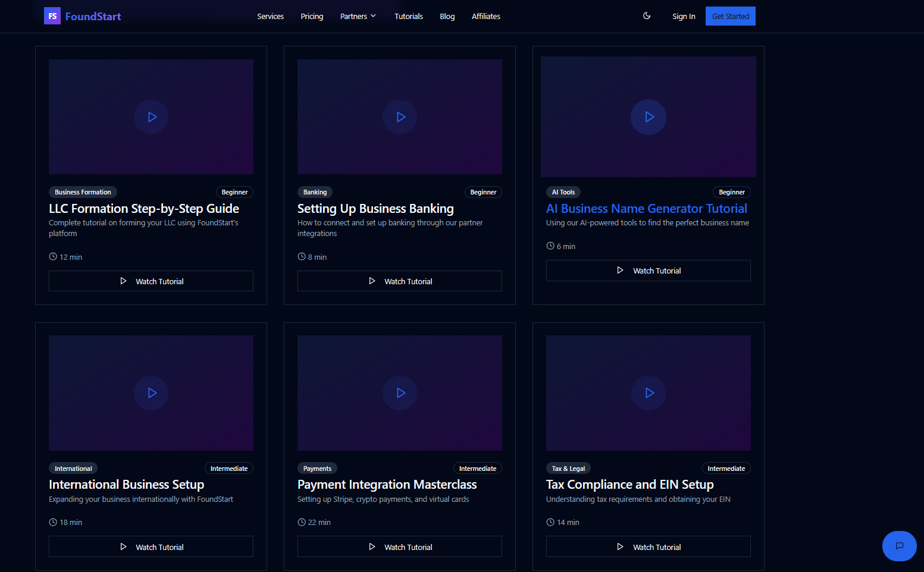The height and width of the screenshot is (572, 924).
Task: Toggle dark mode moon icon
Action: 647,16
